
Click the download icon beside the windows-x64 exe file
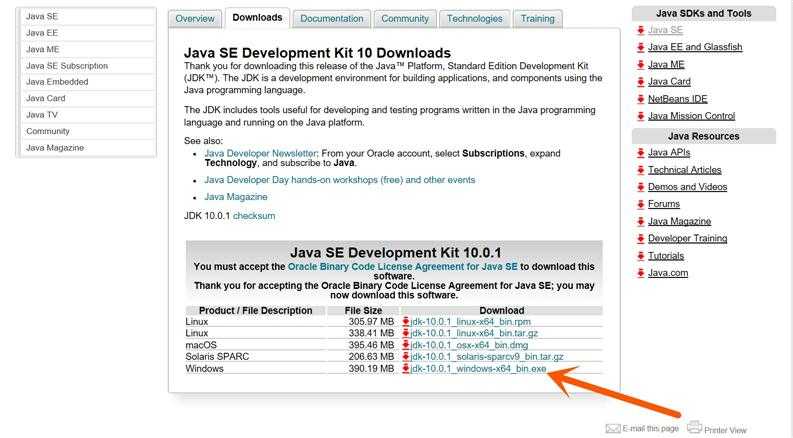[x=406, y=369]
